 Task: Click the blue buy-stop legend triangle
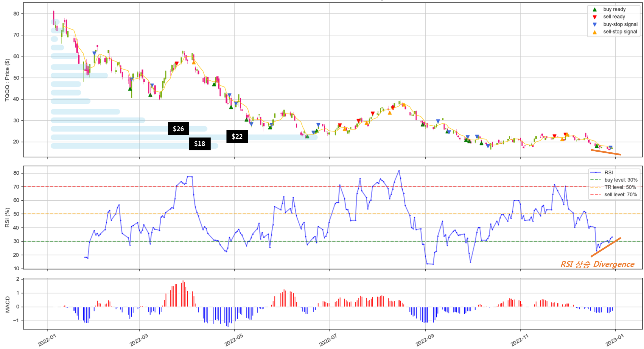[595, 24]
